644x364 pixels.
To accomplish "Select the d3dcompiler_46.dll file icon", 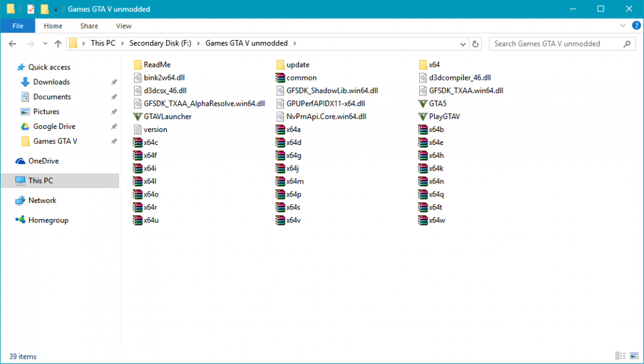I will point(422,78).
